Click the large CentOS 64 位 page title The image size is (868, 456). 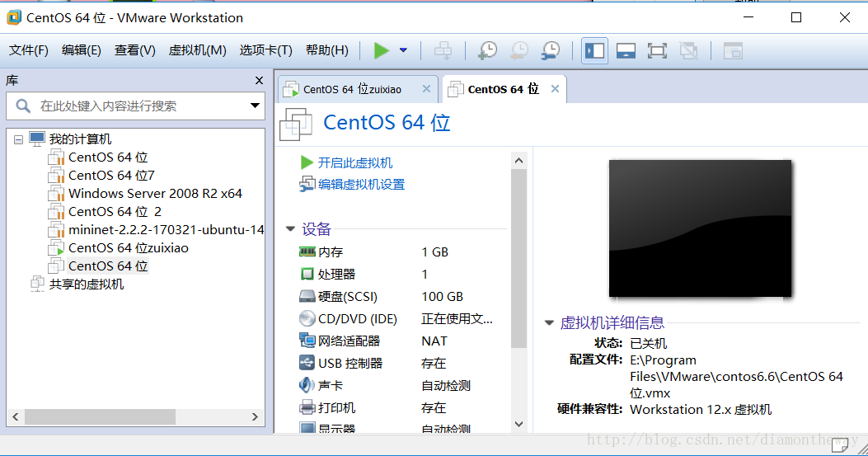click(x=387, y=122)
